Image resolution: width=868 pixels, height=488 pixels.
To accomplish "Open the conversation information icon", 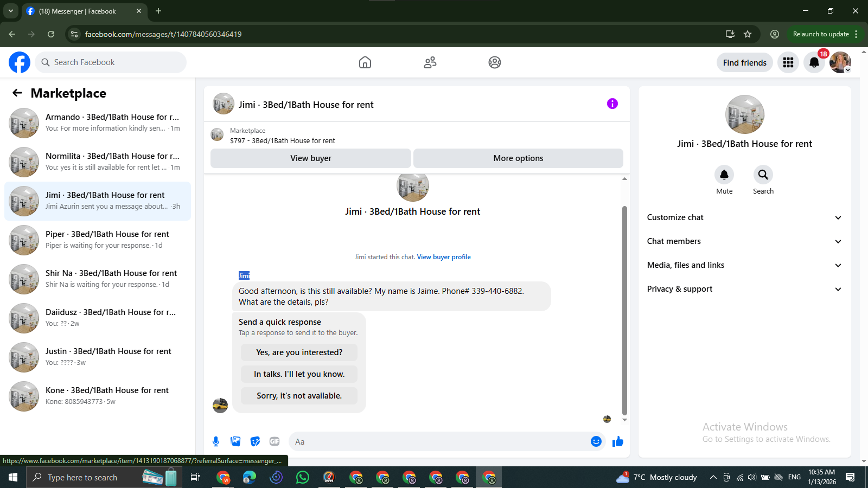I will tap(612, 104).
